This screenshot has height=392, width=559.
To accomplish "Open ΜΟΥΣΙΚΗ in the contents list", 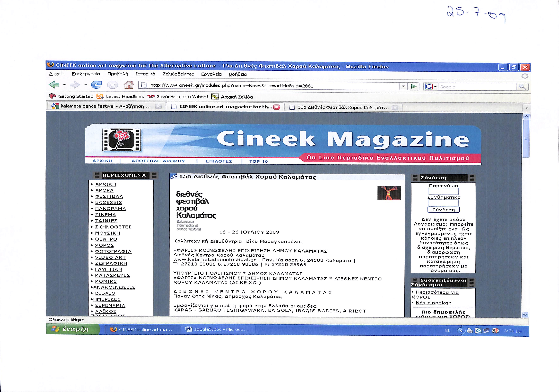I will click(108, 233).
